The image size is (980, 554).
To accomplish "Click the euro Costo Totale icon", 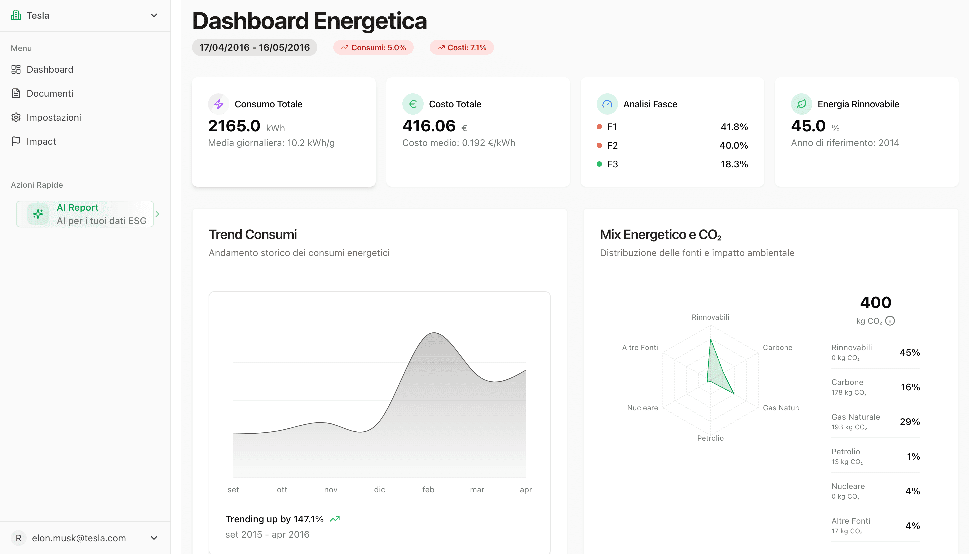I will [x=413, y=104].
